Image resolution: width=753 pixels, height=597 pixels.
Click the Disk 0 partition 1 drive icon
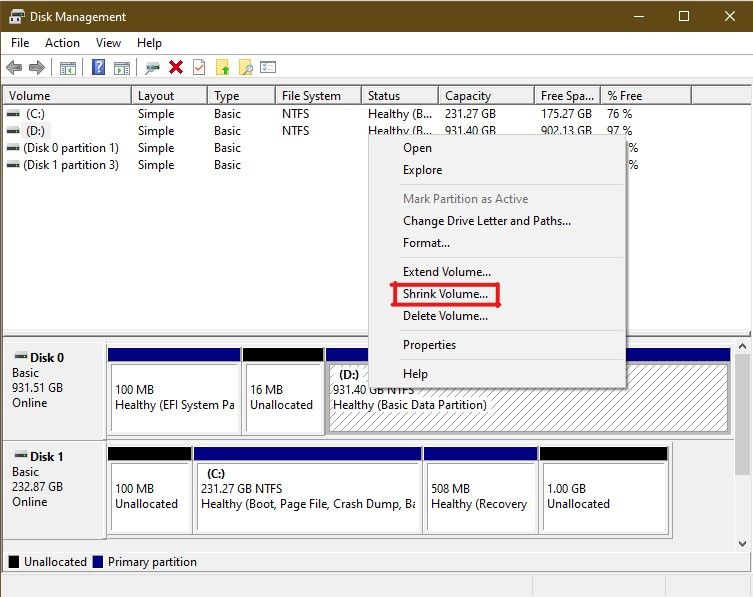coord(13,148)
